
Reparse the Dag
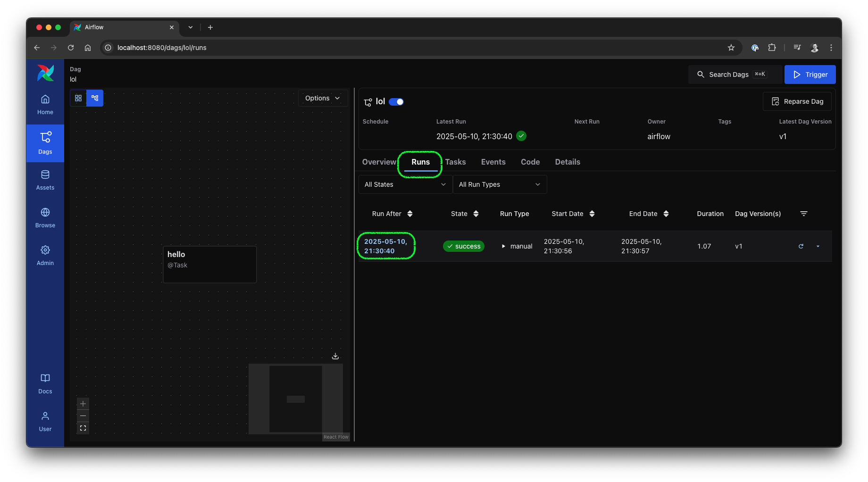(797, 101)
